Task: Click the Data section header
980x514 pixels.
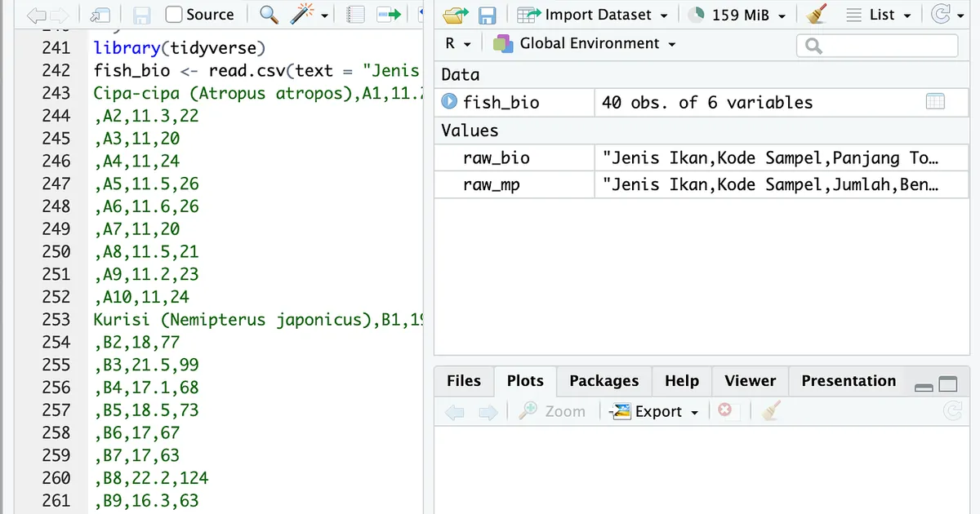Action: tap(461, 75)
